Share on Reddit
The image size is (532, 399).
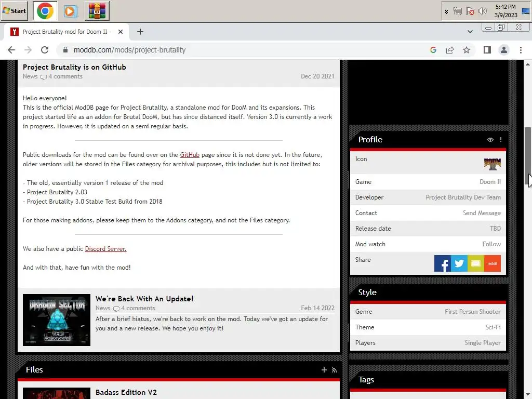click(493, 263)
